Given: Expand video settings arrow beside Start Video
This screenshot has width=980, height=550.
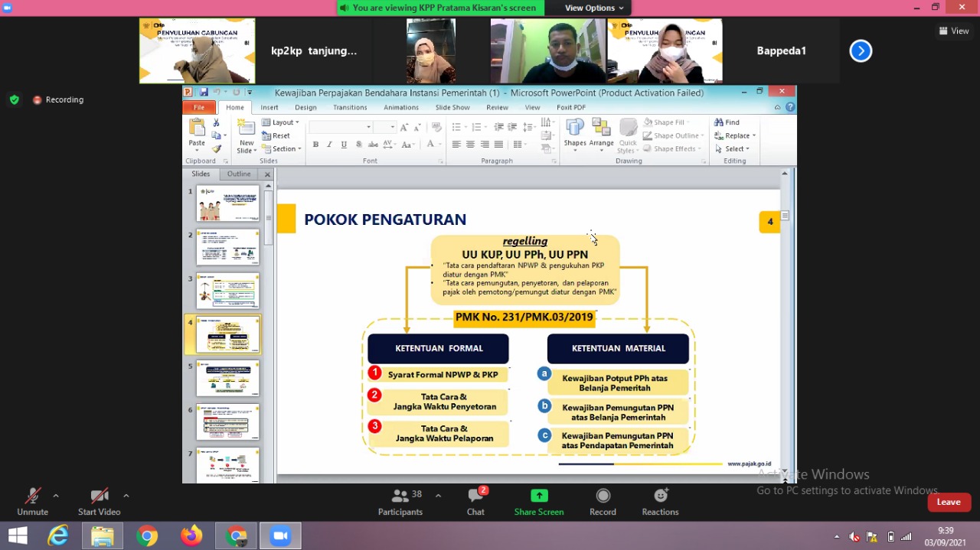Looking at the screenshot, I should pyautogui.click(x=126, y=496).
